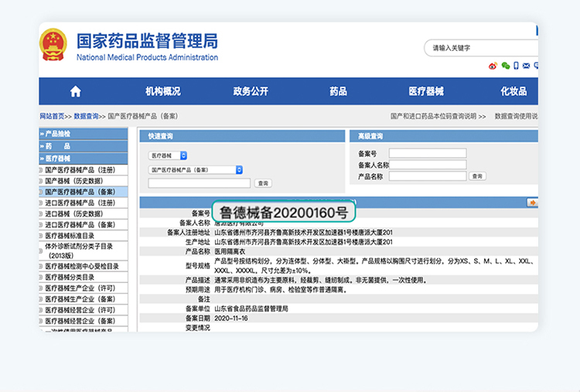Image resolution: width=580 pixels, height=392 pixels.
Task: Open the Weibo social media icon
Action: [x=493, y=66]
